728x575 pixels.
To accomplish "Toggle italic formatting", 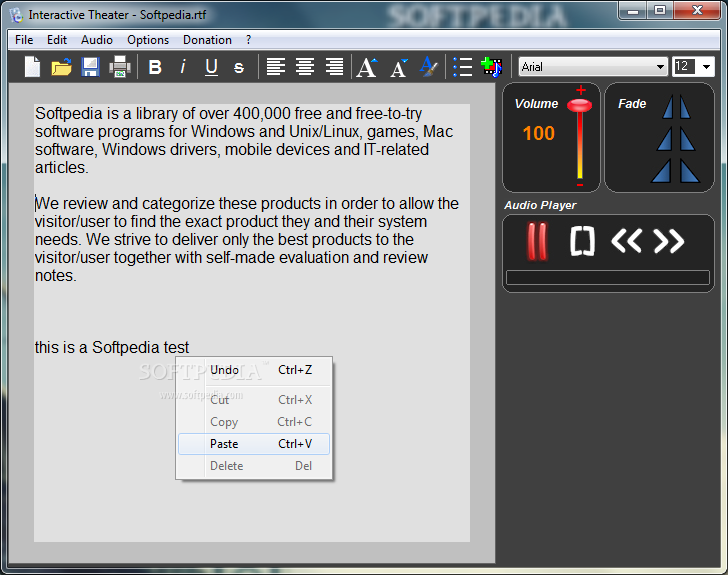I will pos(183,67).
